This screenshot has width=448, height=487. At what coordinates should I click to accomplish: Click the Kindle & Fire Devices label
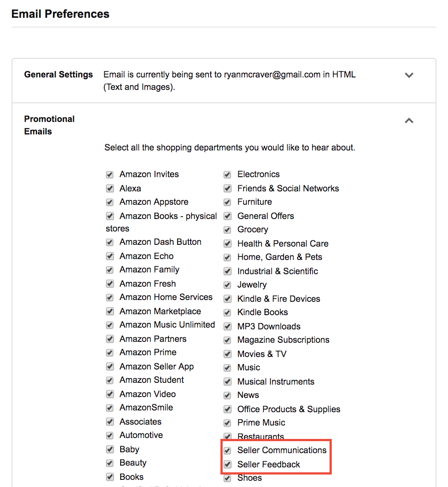(x=279, y=299)
